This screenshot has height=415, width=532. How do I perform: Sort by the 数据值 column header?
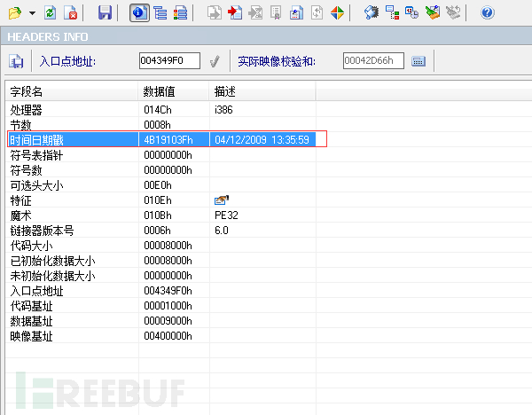pos(174,91)
